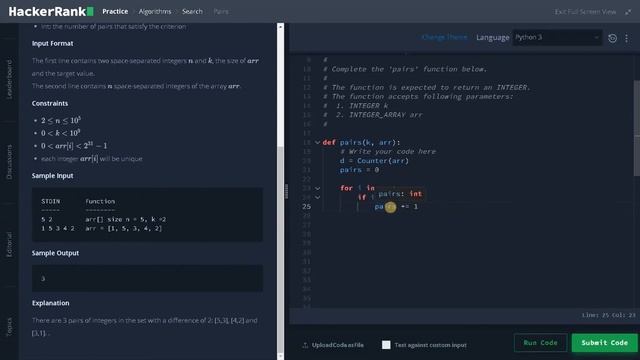Image resolution: width=640 pixels, height=360 pixels.
Task: Click 'def pairs(k, arr):' code line
Action: 361,142
